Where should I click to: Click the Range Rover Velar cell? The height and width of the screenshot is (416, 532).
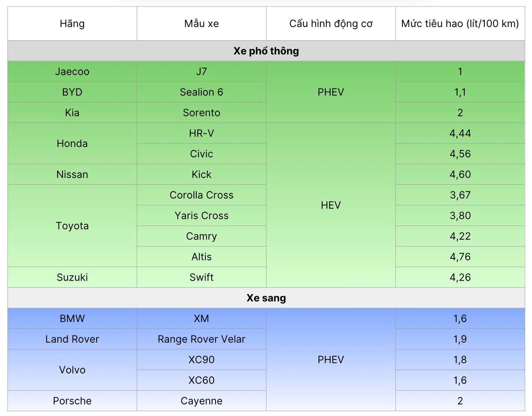(x=201, y=339)
